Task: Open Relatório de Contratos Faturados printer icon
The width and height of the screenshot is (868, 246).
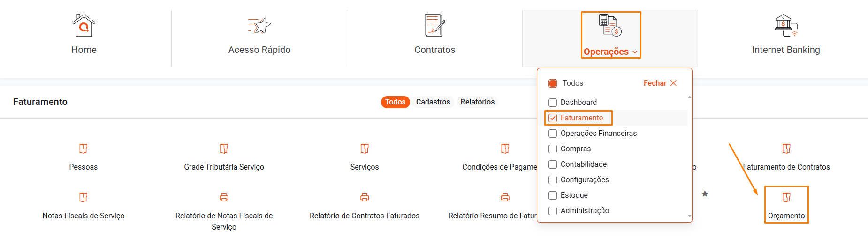Action: pyautogui.click(x=365, y=198)
